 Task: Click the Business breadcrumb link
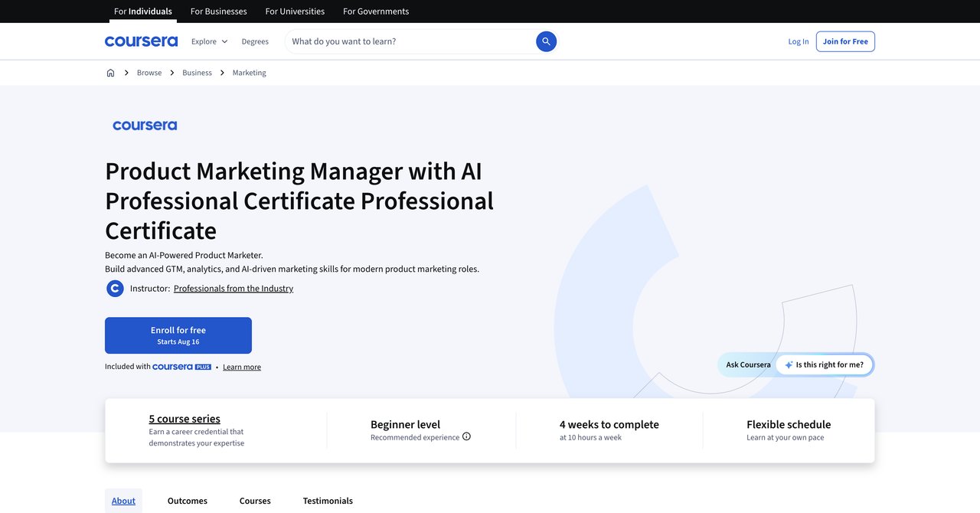coord(197,73)
